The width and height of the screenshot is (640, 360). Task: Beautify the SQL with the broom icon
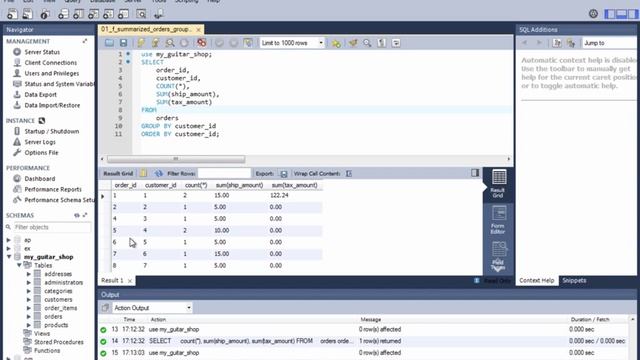tap(353, 43)
